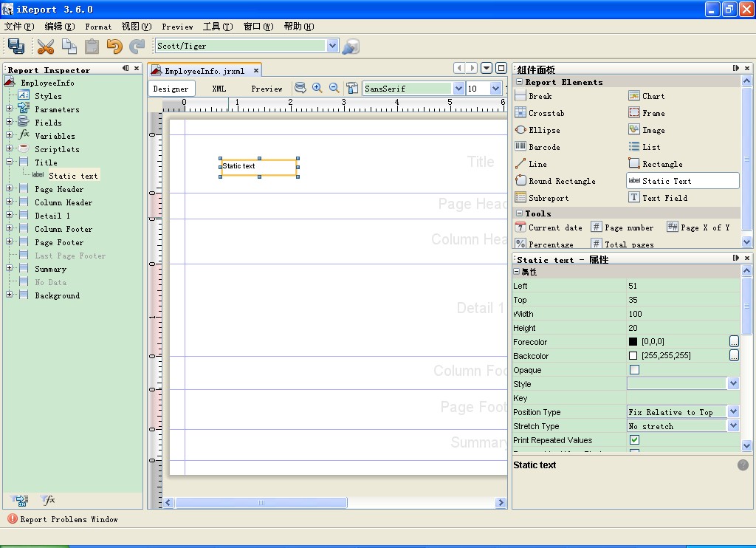Open the Scott/Tiger datasource dropdown
Screen dimensions: 756x548
[x=332, y=46]
